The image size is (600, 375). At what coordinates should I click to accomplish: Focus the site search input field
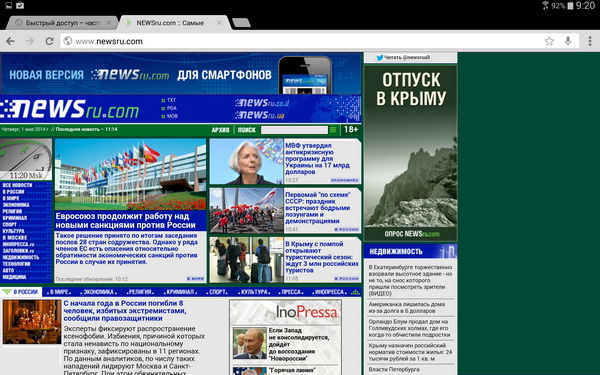click(x=294, y=130)
